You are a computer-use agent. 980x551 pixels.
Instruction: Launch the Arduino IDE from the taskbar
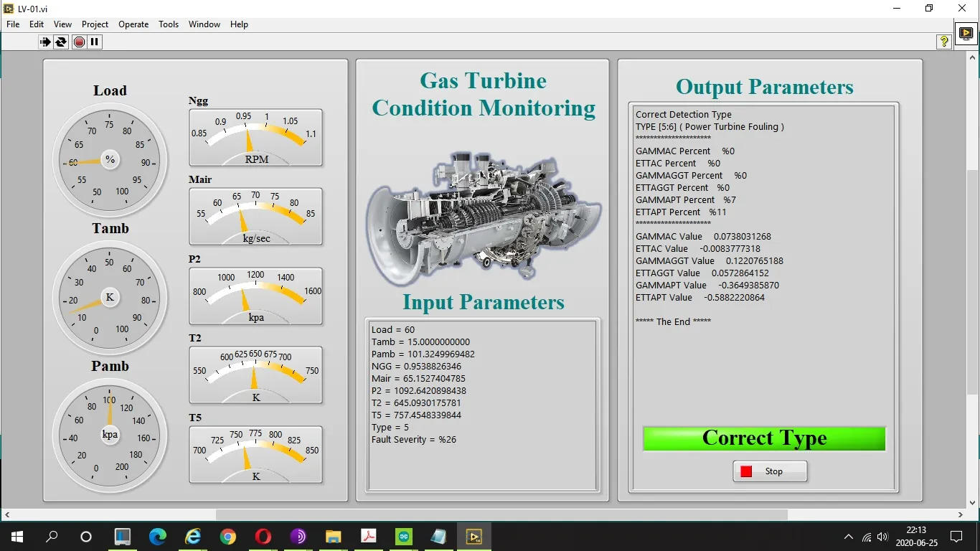pyautogui.click(x=404, y=537)
